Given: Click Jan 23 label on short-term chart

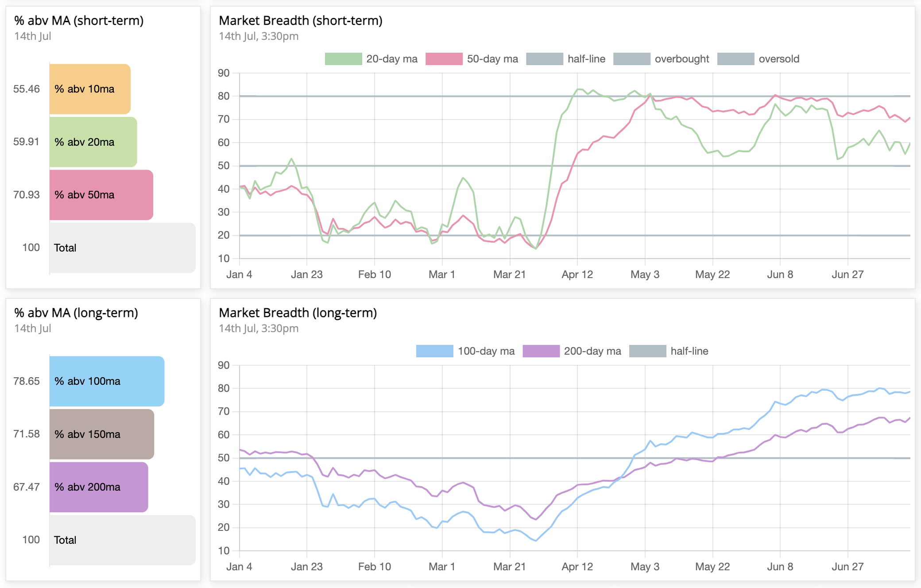Looking at the screenshot, I should pyautogui.click(x=307, y=275).
